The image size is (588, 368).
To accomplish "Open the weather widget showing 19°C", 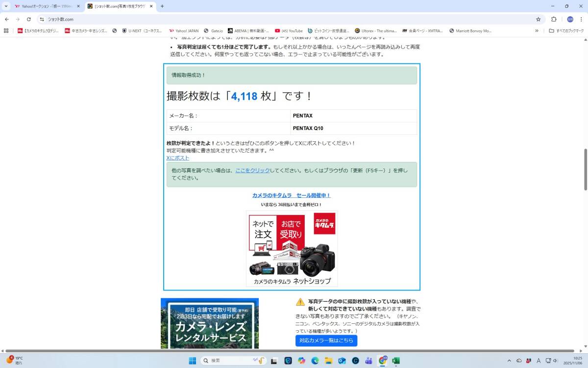I will (x=15, y=361).
